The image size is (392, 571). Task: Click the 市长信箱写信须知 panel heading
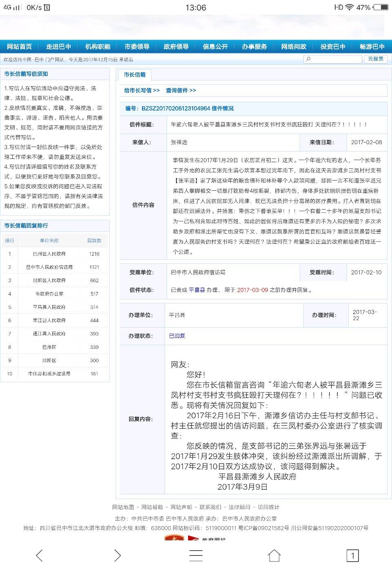pyautogui.click(x=26, y=74)
